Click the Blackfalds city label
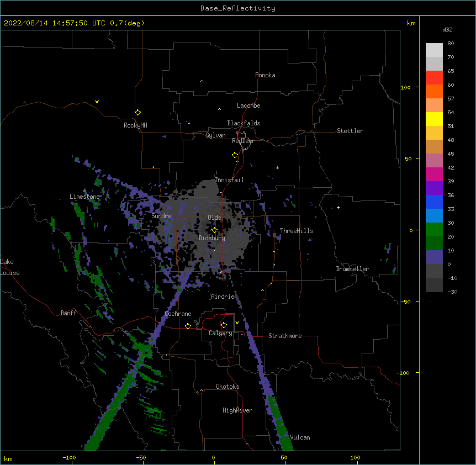The image size is (476, 465). point(244,123)
